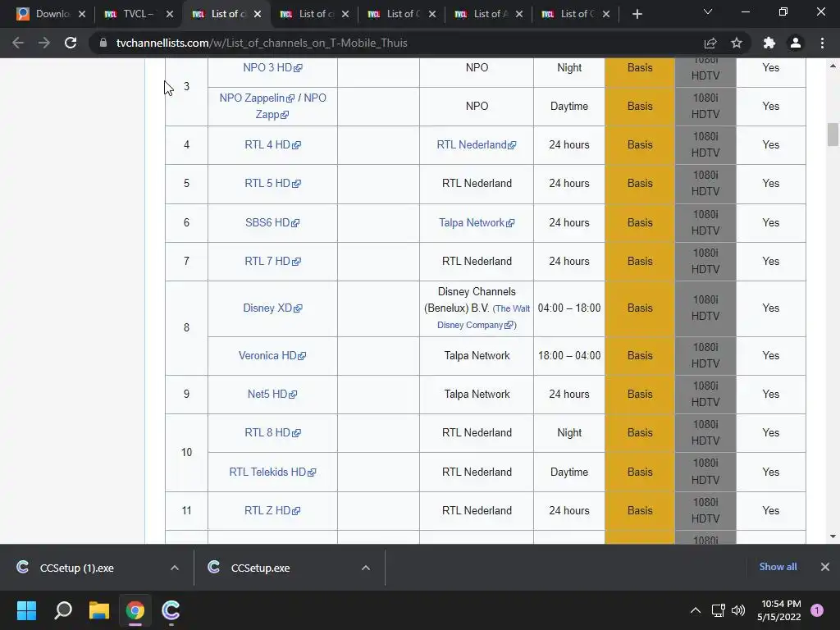Click channel number 10 cell
Image resolution: width=840 pixels, height=630 pixels.
point(186,452)
